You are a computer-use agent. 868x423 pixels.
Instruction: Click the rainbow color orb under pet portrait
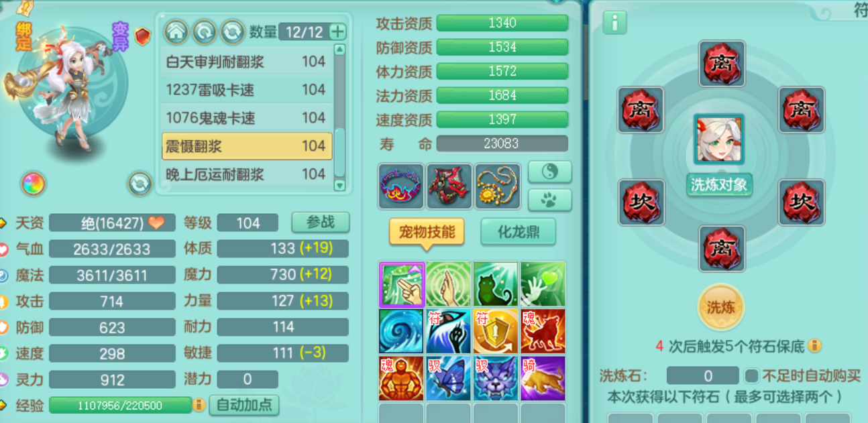click(33, 184)
